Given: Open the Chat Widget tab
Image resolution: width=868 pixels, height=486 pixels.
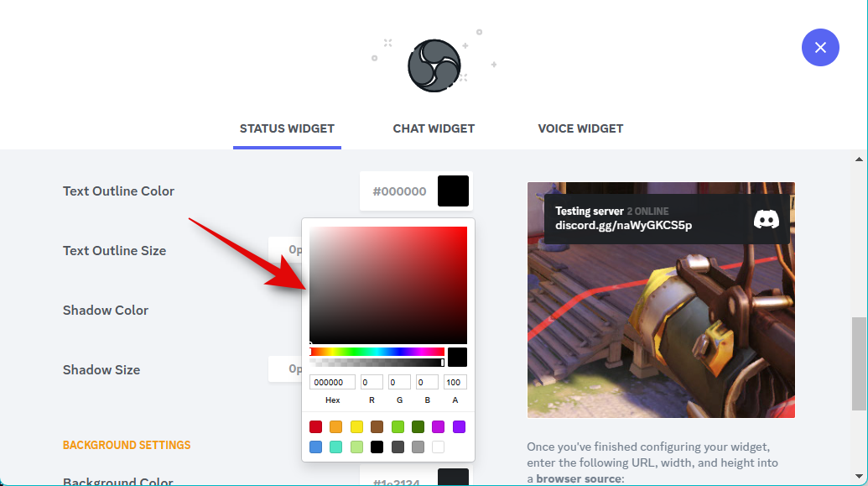Looking at the screenshot, I should (434, 128).
